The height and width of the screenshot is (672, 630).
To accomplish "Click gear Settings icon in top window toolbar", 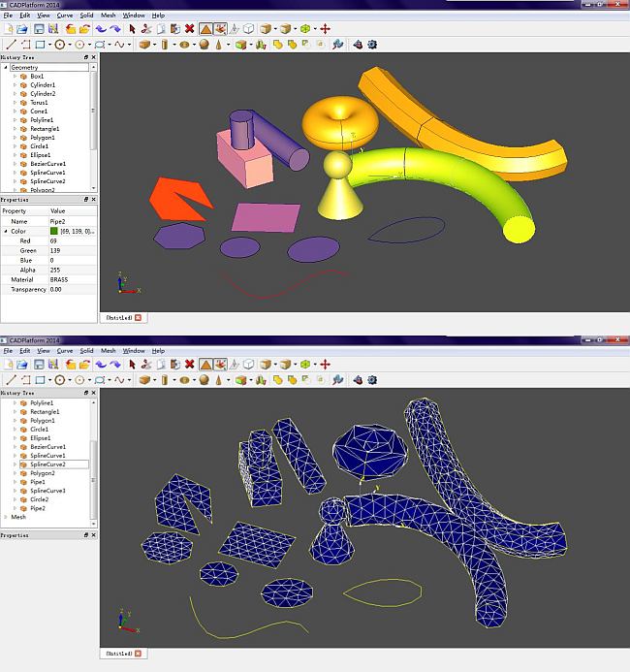I will [x=372, y=45].
